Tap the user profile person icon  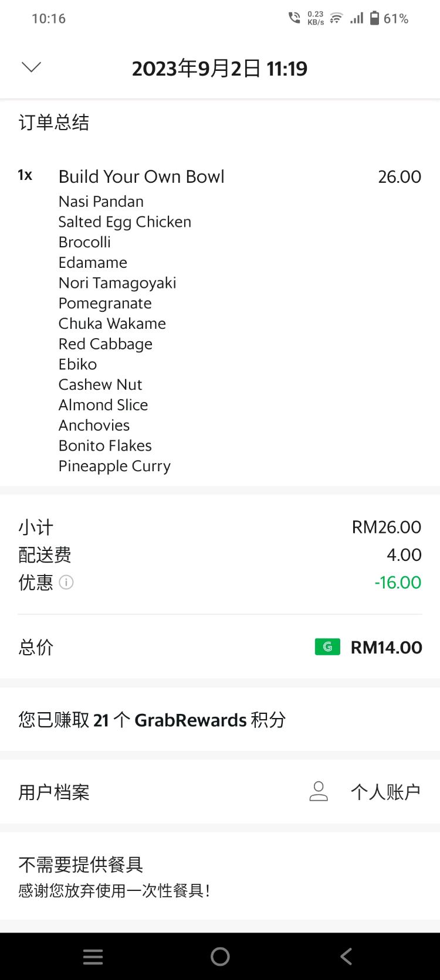click(319, 792)
